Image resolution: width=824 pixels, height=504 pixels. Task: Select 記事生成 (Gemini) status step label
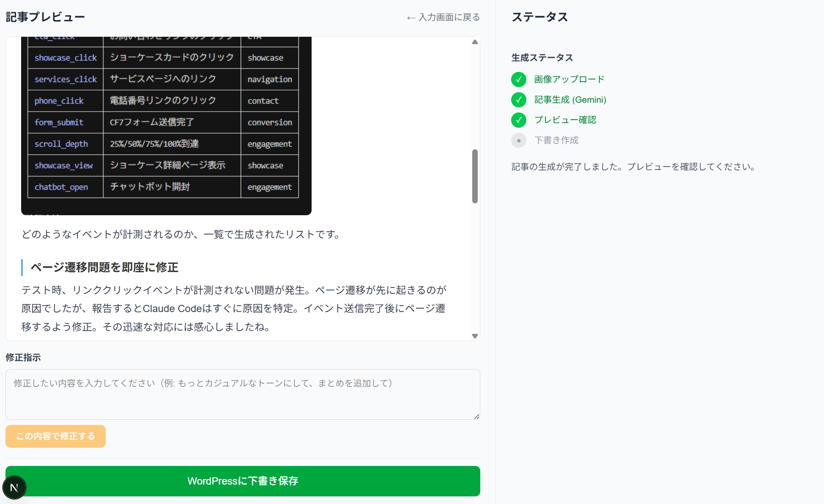[570, 100]
